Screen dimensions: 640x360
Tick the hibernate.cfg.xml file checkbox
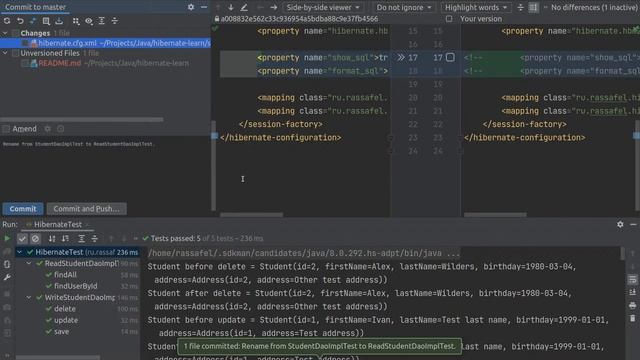25,43
